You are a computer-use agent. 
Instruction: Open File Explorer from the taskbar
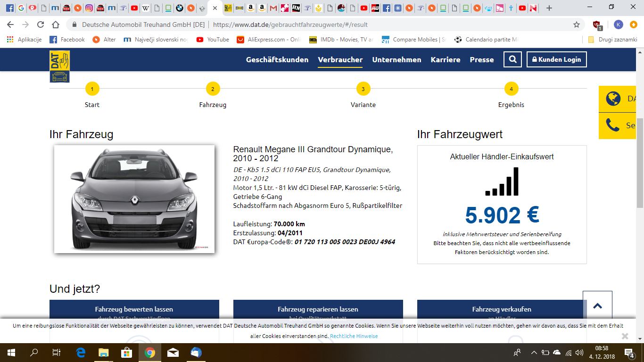pyautogui.click(x=103, y=353)
